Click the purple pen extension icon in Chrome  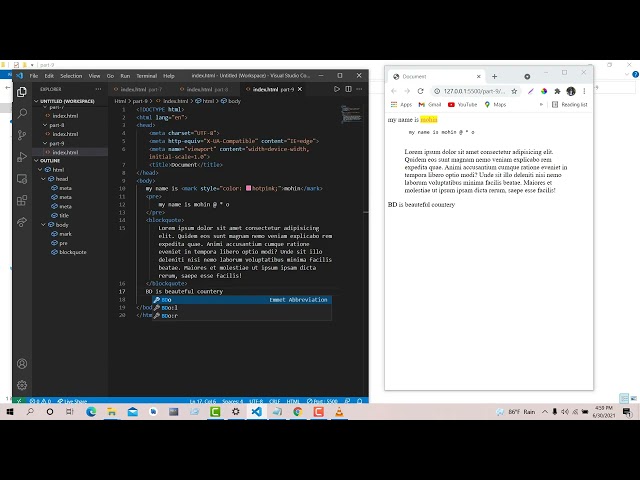(531, 91)
